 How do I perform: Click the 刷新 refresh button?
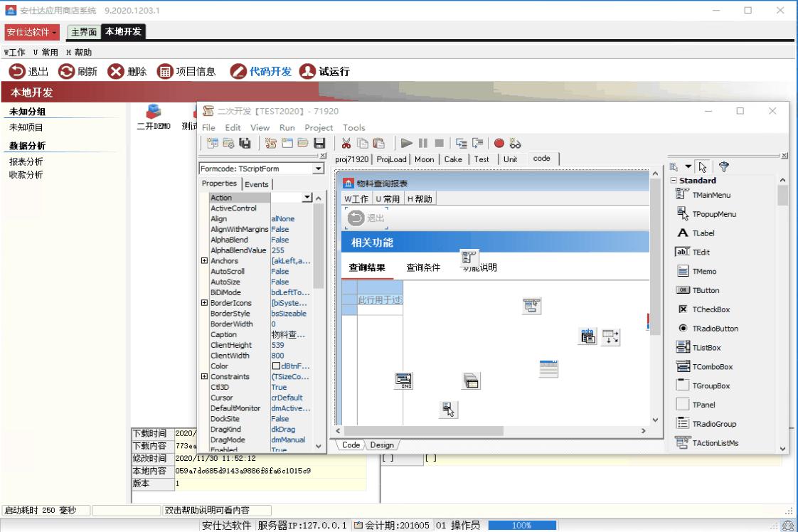tap(78, 71)
